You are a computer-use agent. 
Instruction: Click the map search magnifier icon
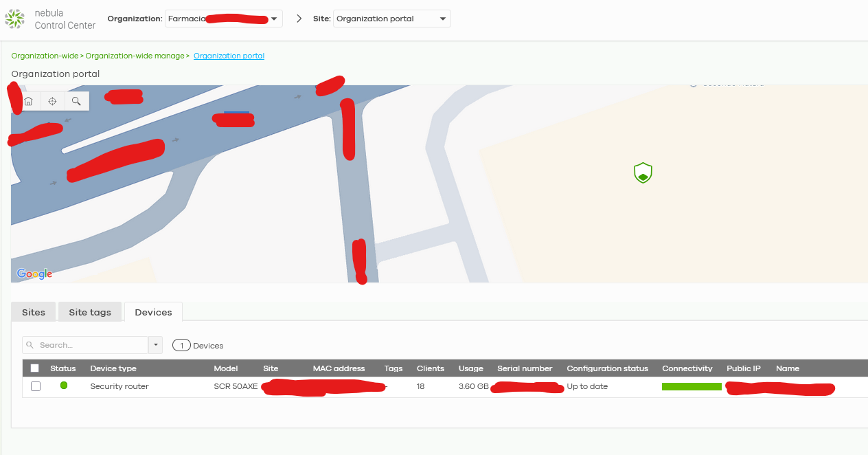[76, 101]
